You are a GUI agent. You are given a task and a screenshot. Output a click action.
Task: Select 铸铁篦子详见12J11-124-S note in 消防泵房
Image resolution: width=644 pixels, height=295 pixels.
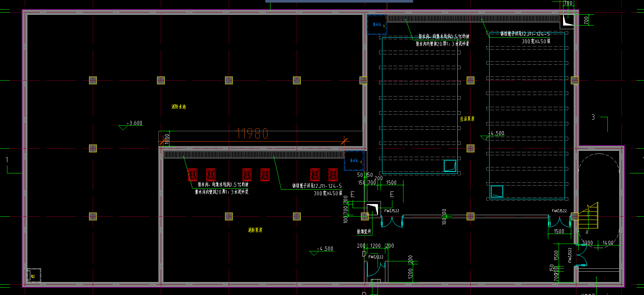[x=317, y=186]
